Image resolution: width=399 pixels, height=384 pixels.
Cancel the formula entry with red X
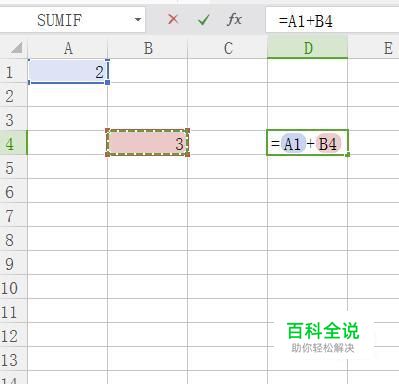point(173,20)
